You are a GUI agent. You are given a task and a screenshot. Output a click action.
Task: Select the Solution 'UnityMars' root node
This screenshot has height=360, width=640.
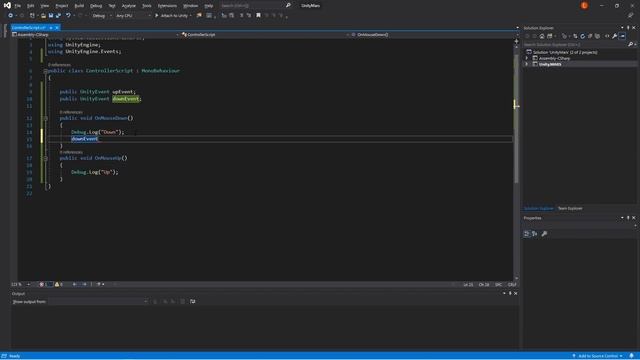[x=565, y=52]
